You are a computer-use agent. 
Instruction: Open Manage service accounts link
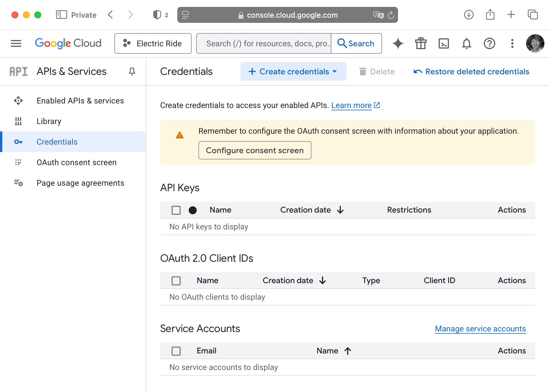(480, 329)
